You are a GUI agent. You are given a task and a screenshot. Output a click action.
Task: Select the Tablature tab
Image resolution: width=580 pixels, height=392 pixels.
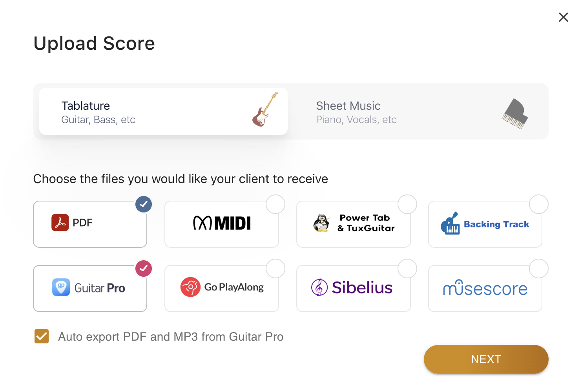[163, 112]
